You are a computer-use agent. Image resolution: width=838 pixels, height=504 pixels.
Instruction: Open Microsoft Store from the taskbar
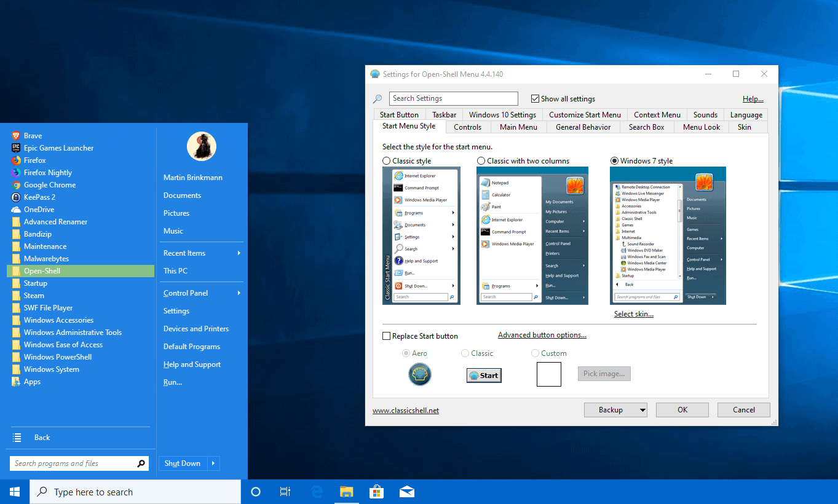coord(376,492)
